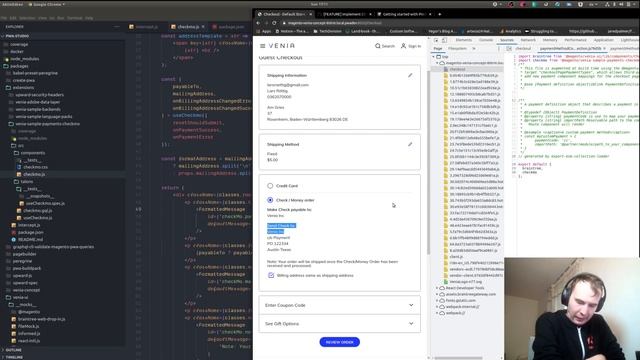
Task: Open DevTools Performance tab
Action: coord(575,40)
